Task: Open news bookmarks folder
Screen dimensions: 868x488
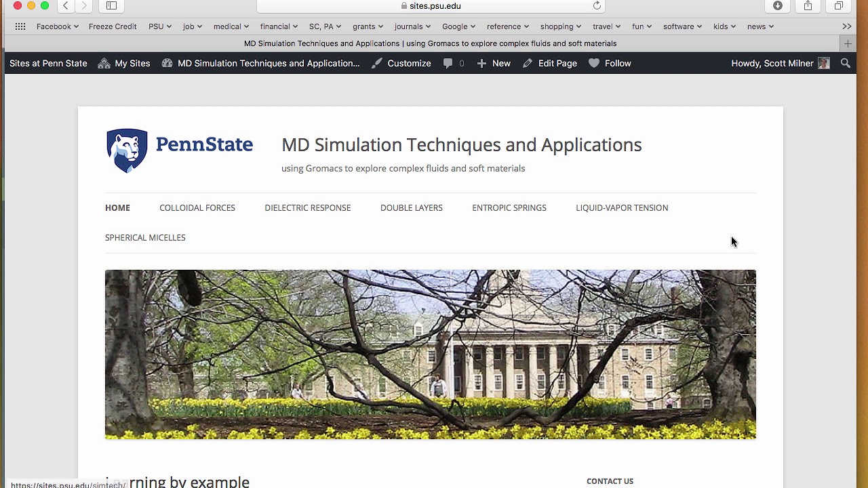Action: [x=760, y=26]
